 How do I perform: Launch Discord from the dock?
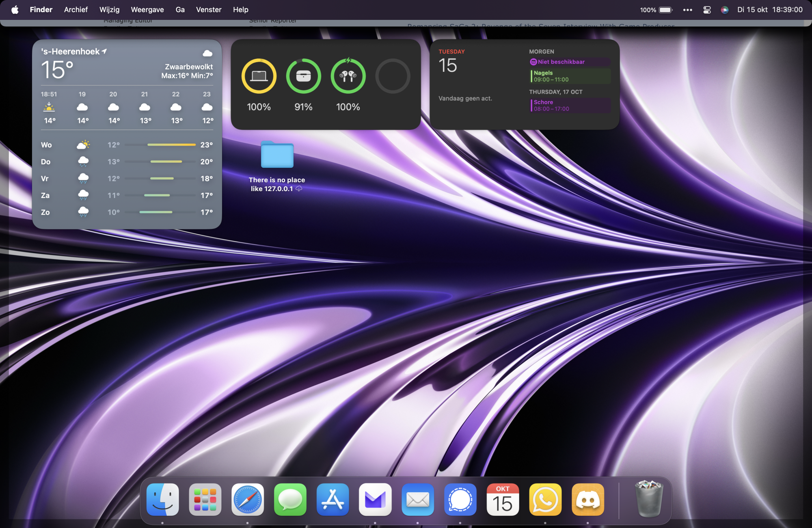[588, 500]
